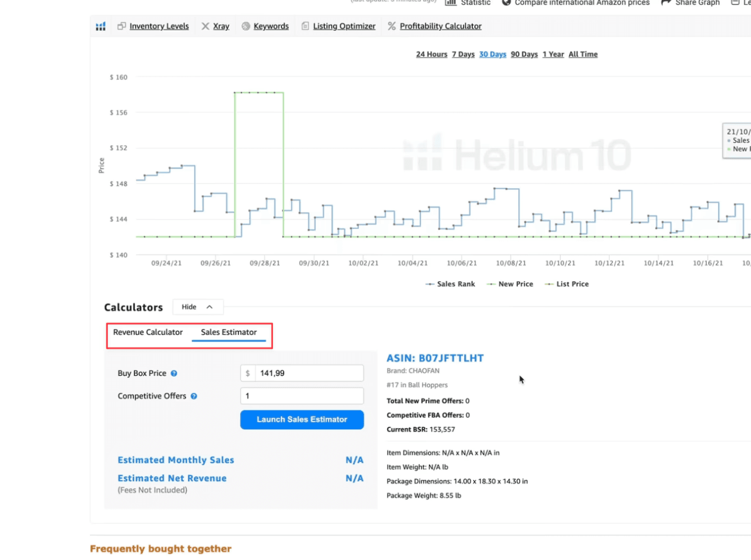Toggle Sales Rank series in chart legend

(x=450, y=284)
